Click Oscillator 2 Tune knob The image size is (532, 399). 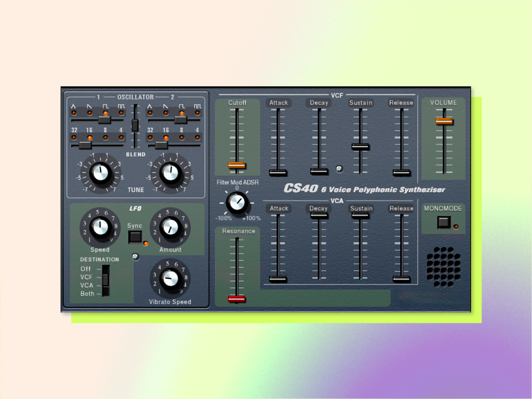click(171, 173)
